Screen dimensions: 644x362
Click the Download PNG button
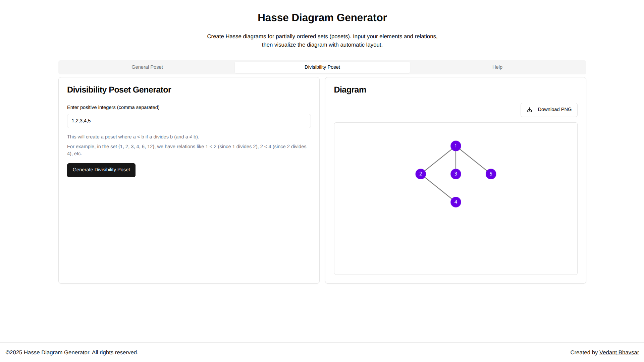(x=549, y=110)
